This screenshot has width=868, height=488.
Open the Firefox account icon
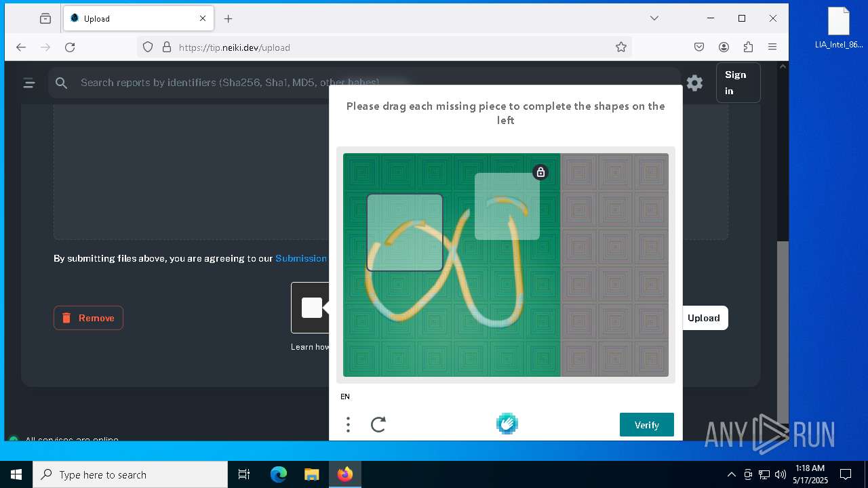point(724,47)
